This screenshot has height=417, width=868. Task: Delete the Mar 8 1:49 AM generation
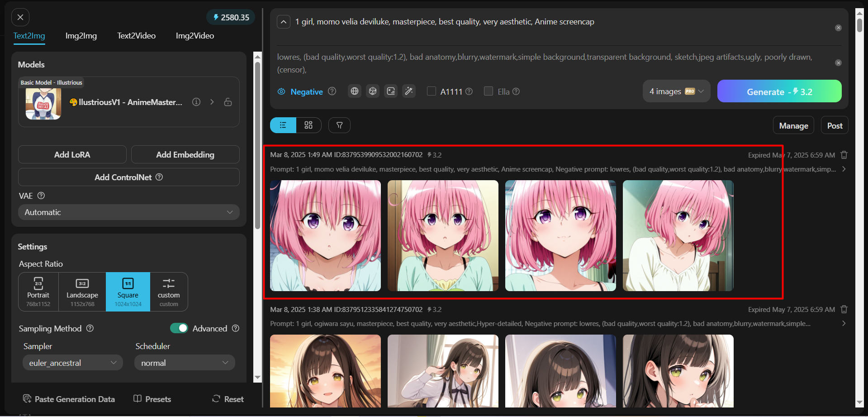tap(844, 155)
